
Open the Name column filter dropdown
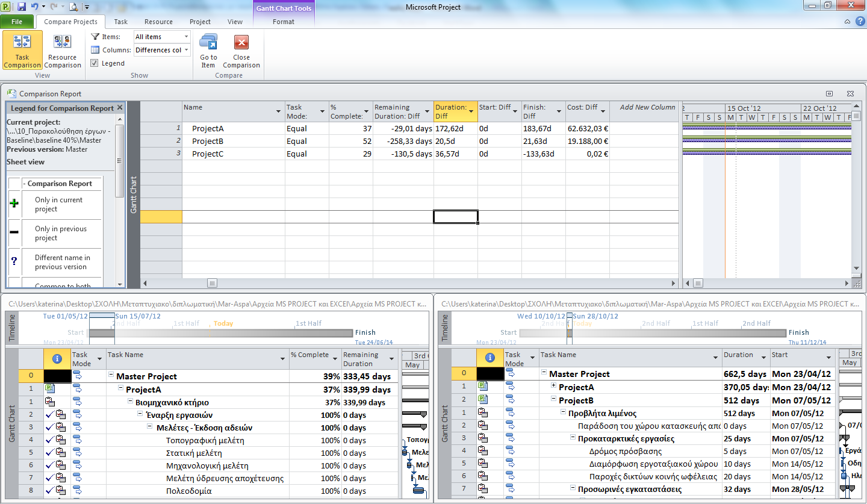point(278,112)
